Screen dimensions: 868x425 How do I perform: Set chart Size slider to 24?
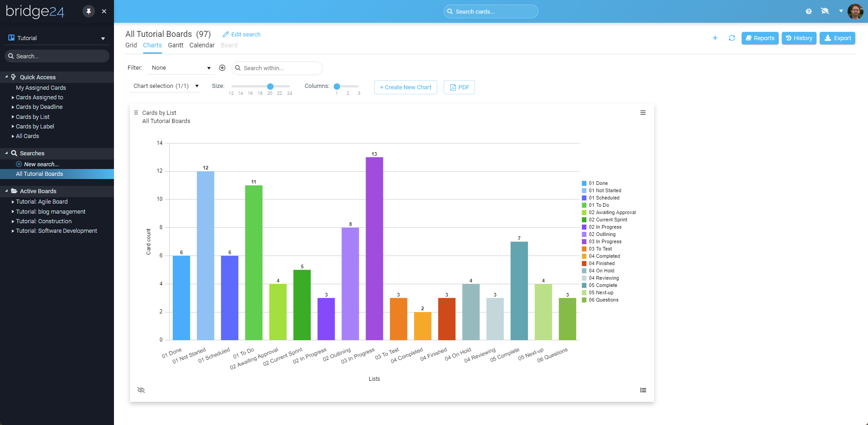point(289,86)
